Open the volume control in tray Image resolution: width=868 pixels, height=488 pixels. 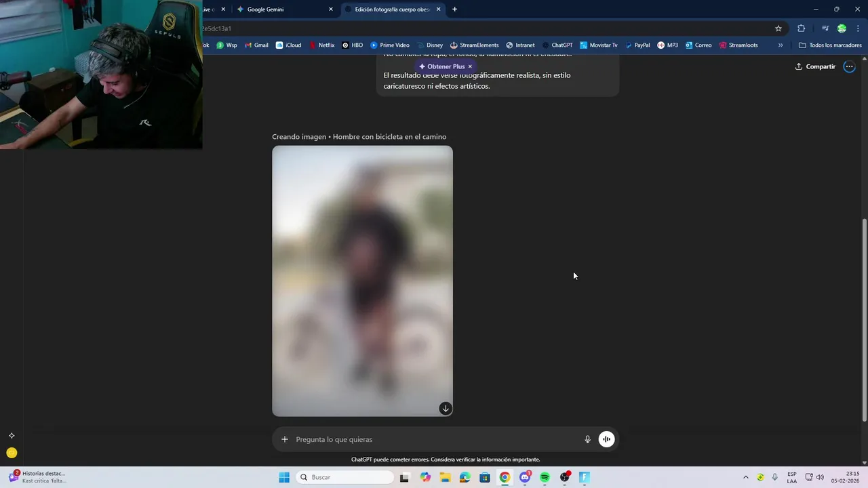820,477
